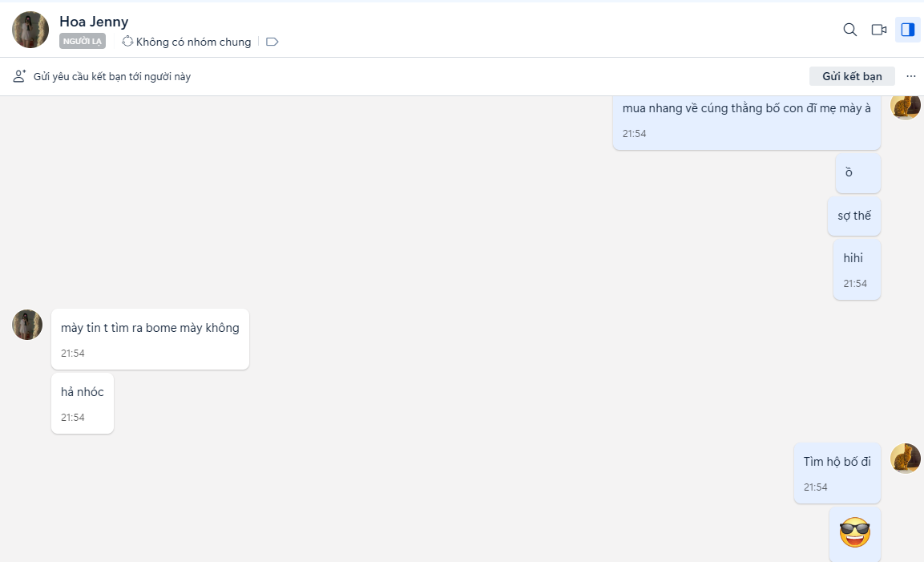Start a video call
The height and width of the screenshot is (562, 924).
coord(879,30)
